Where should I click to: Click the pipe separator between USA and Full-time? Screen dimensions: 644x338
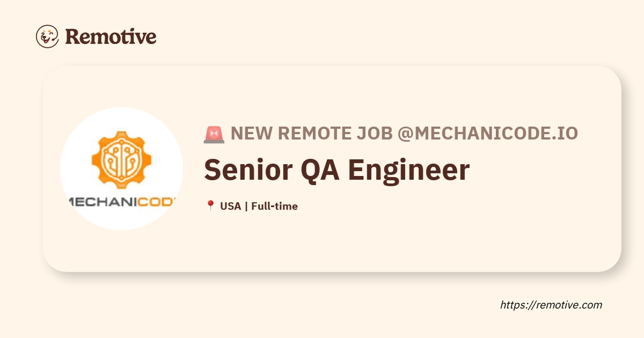pyautogui.click(x=246, y=206)
